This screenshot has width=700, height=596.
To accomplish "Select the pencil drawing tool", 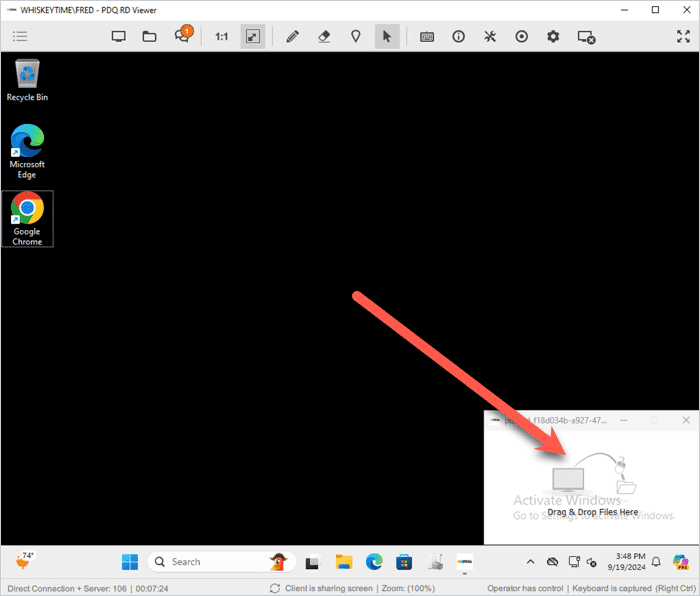I will [x=293, y=36].
